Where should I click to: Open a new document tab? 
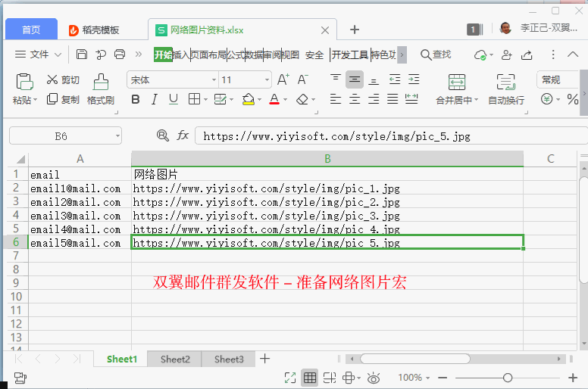click(x=355, y=30)
